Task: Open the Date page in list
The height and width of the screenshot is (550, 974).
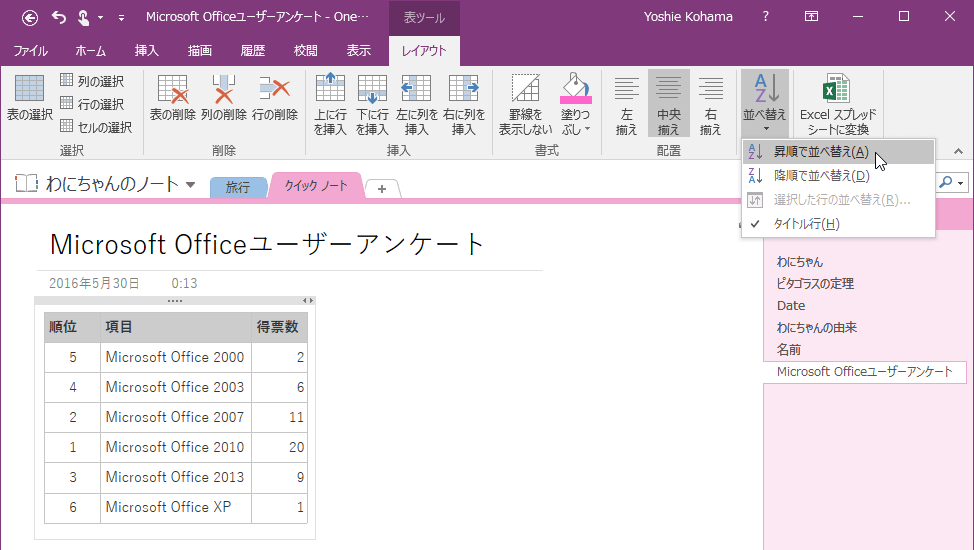Action: coord(791,306)
